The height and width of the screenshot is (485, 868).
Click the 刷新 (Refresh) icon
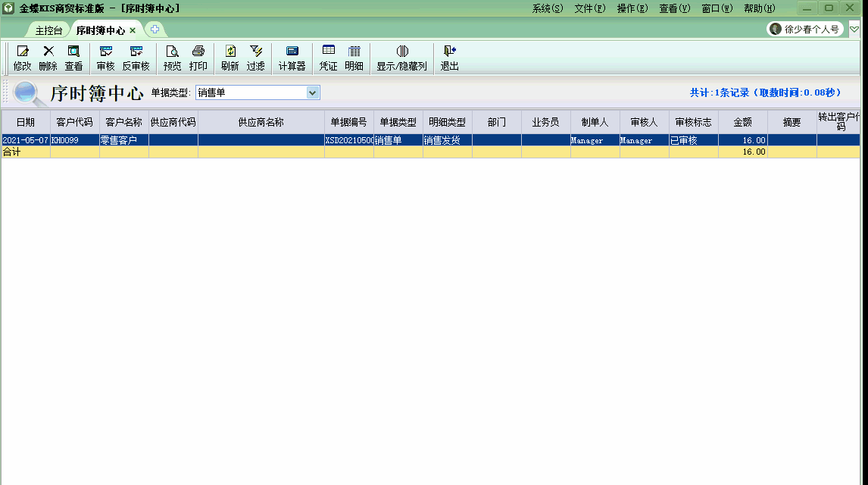(229, 58)
